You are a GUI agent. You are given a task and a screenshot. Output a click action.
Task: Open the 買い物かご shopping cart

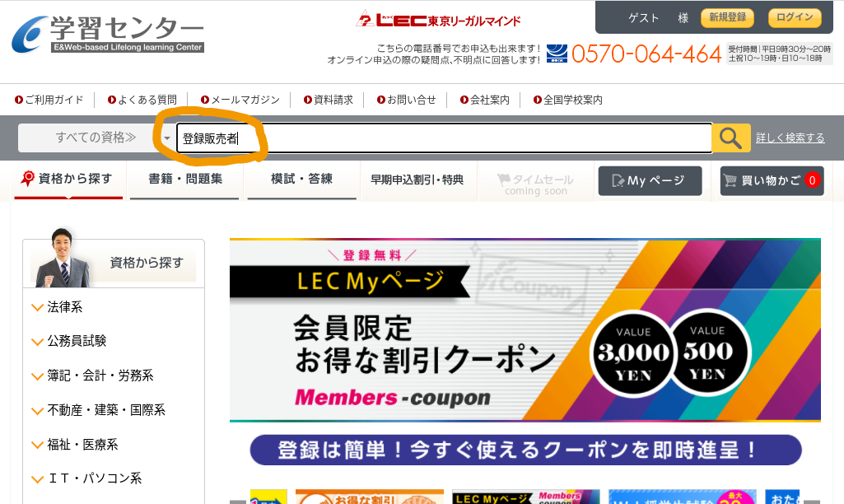point(772,180)
